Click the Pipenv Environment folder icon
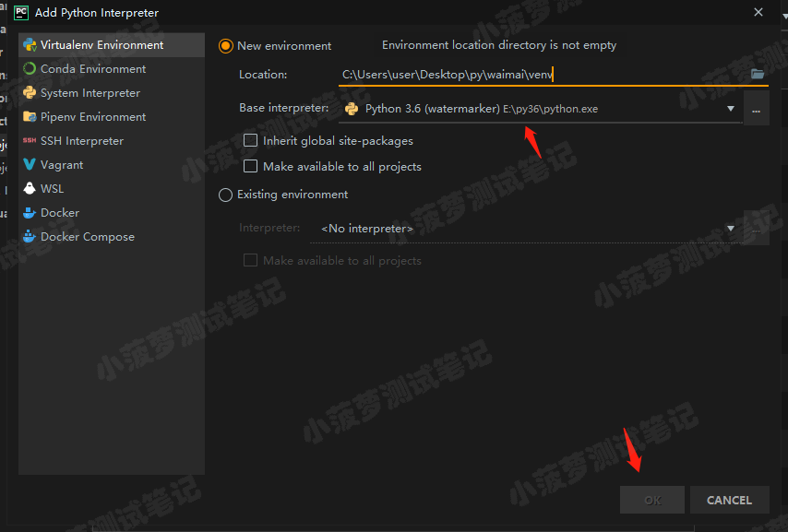Viewport: 788px width, 532px height. click(30, 116)
